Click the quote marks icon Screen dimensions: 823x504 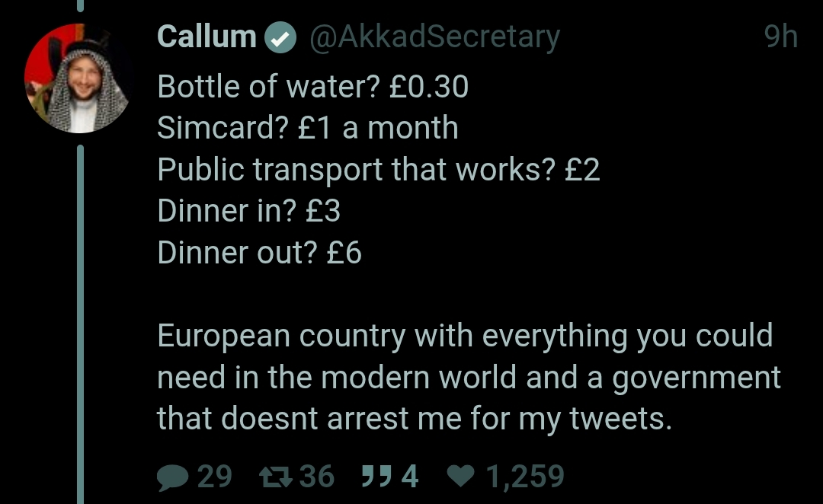tap(377, 476)
